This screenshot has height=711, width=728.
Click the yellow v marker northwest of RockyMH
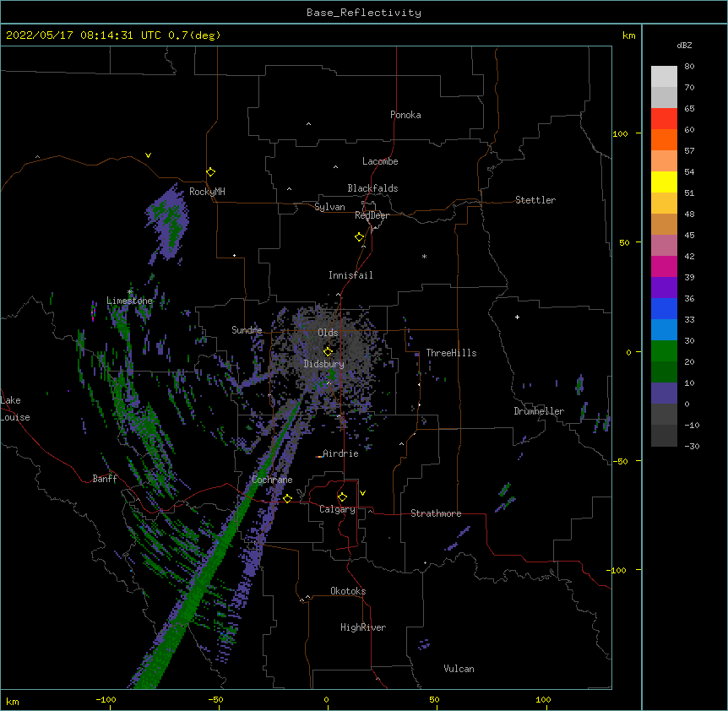[148, 155]
